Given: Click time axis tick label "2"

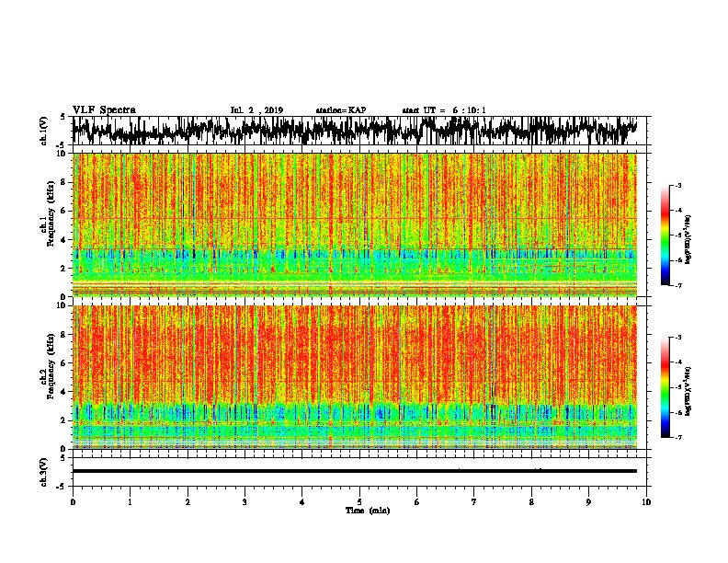Looking at the screenshot, I should [188, 501].
